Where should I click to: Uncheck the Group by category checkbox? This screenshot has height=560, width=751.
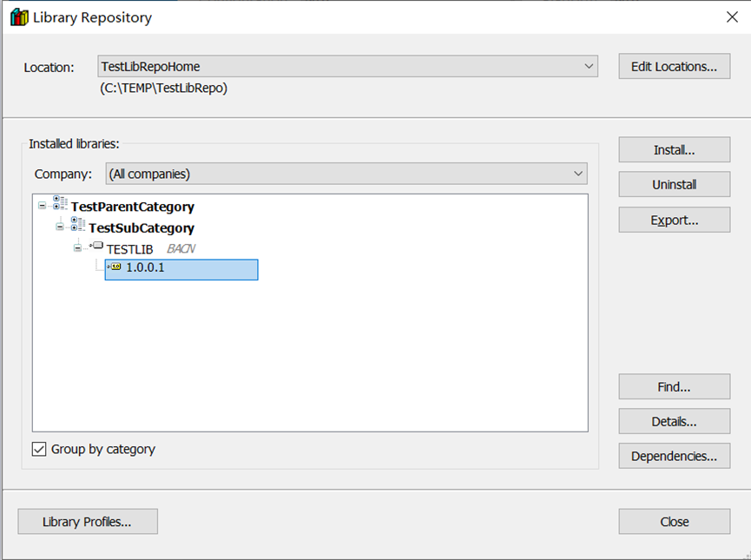point(39,449)
